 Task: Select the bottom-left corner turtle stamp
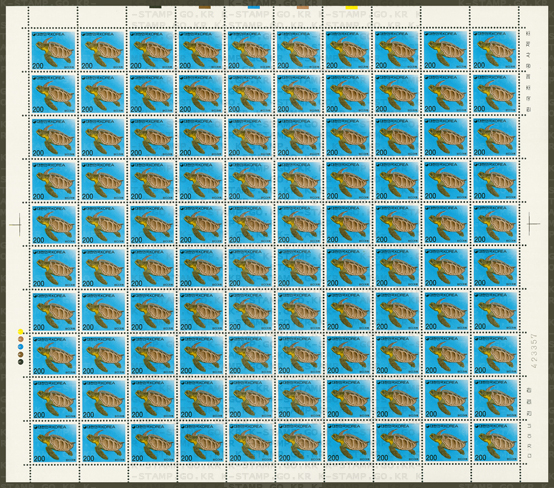[x=54, y=442]
